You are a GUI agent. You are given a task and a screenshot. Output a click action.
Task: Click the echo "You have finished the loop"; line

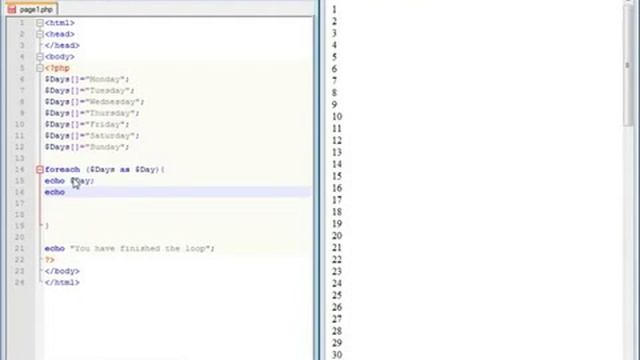coord(130,249)
